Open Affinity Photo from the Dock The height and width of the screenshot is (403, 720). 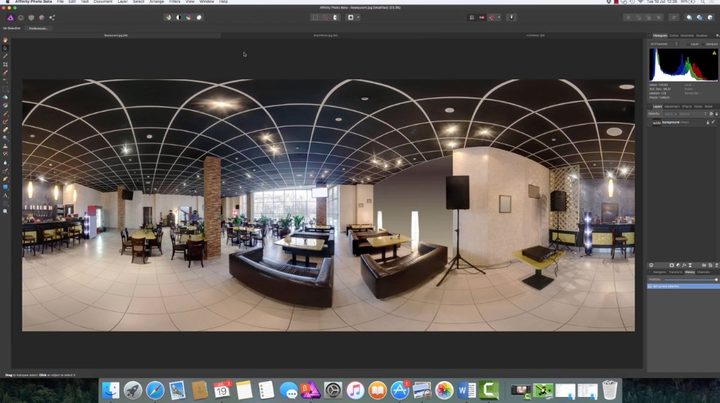(310, 391)
